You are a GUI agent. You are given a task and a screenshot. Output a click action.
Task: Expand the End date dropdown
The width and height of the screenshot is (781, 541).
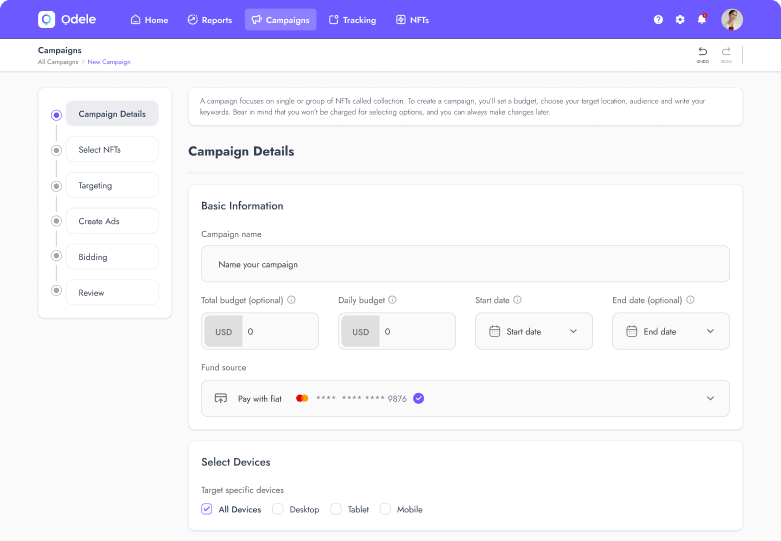coord(670,331)
